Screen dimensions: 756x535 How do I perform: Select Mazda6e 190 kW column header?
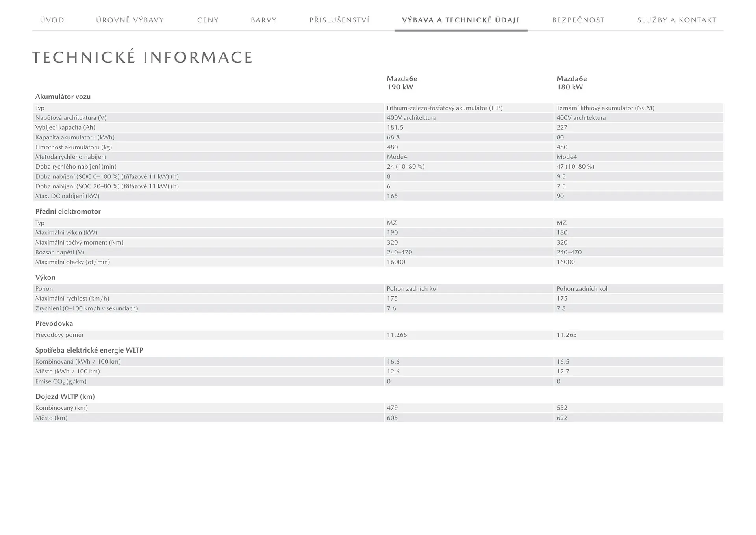coord(402,83)
